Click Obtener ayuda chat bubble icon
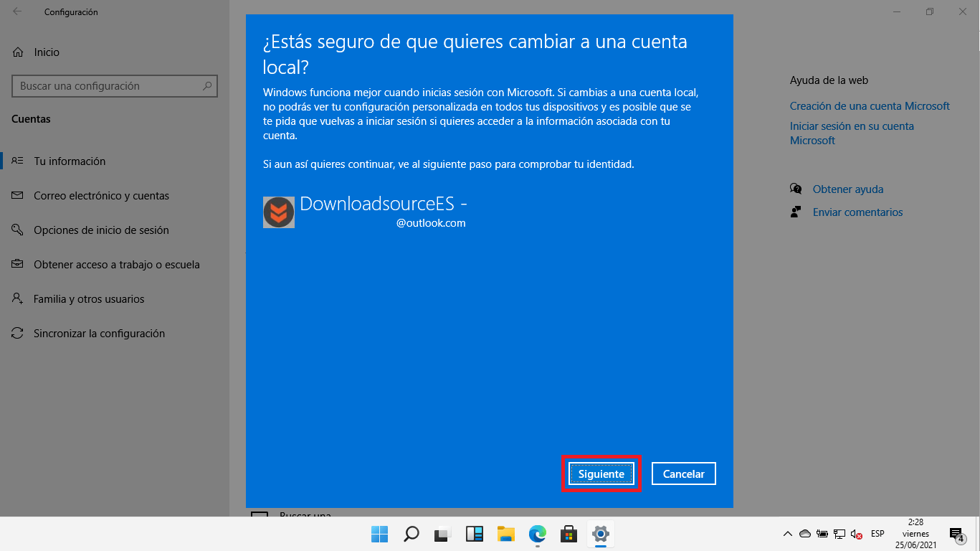980x551 pixels. click(796, 189)
